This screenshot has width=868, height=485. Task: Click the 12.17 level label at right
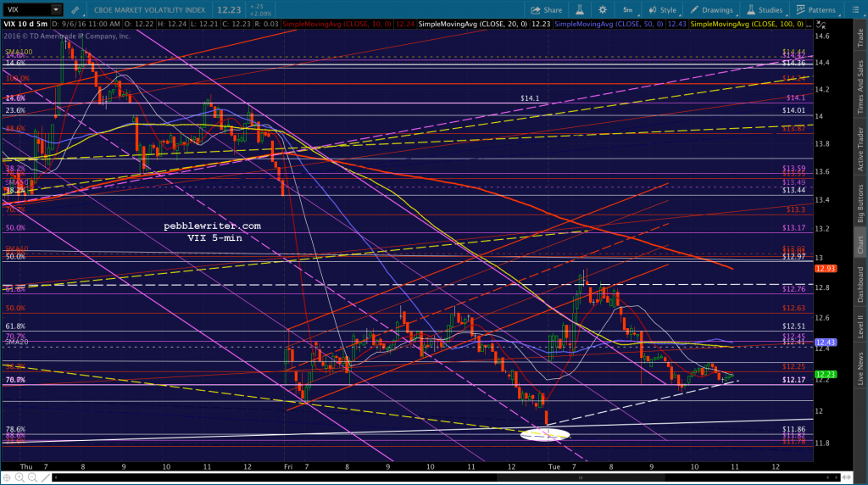pyautogui.click(x=793, y=380)
